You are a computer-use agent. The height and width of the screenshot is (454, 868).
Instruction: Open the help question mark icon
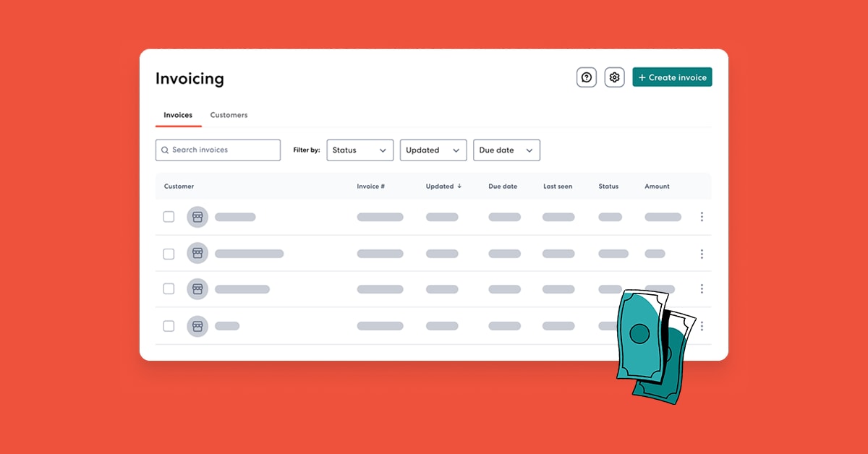(x=587, y=77)
